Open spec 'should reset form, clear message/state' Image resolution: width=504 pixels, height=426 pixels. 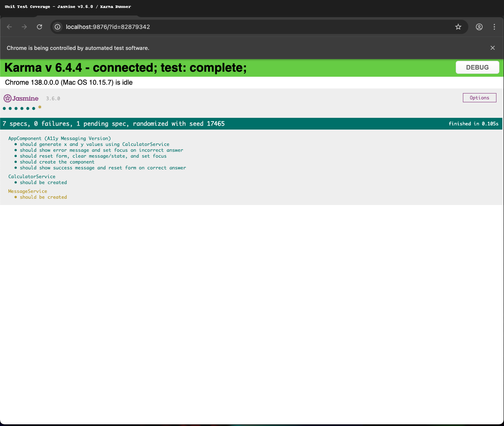93,156
